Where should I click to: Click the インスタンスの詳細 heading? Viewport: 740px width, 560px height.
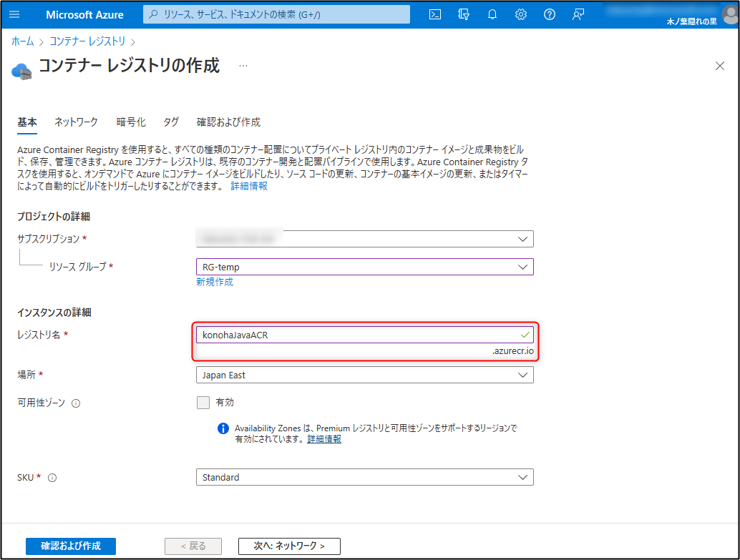pyautogui.click(x=54, y=313)
